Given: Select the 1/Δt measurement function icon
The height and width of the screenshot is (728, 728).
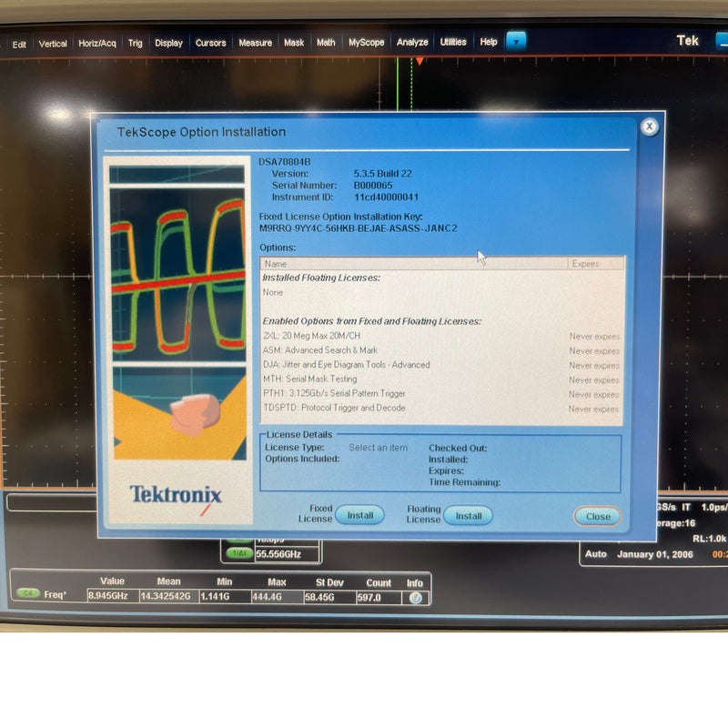Looking at the screenshot, I should 240,552.
